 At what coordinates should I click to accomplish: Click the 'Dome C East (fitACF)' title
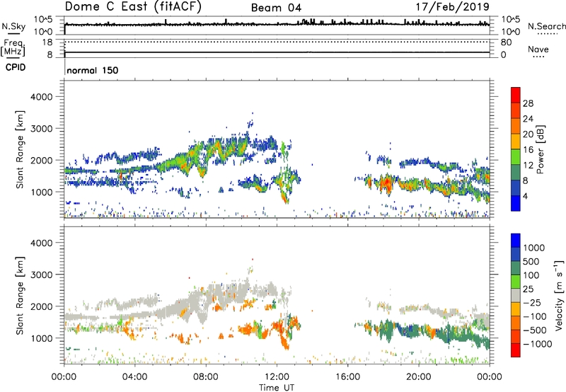click(133, 6)
